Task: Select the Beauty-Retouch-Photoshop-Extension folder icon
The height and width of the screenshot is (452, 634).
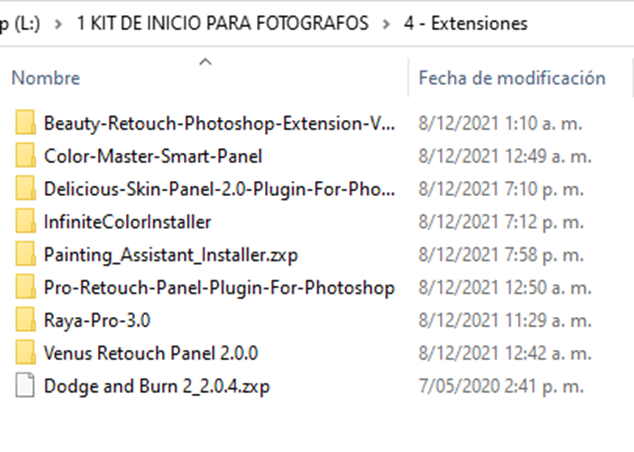Action: [25, 123]
